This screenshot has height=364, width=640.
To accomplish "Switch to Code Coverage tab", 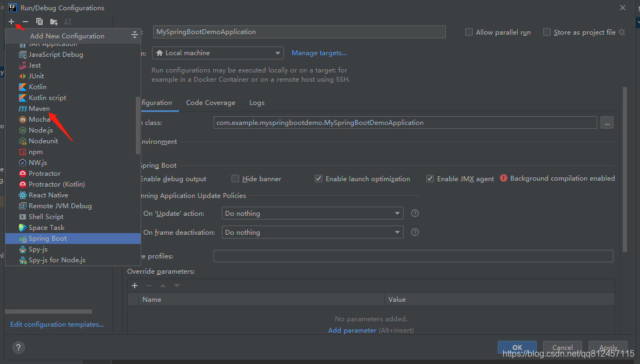I will click(x=210, y=103).
